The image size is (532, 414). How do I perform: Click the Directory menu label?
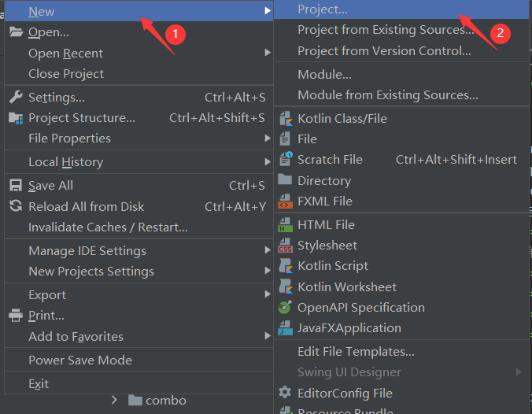[x=324, y=180]
